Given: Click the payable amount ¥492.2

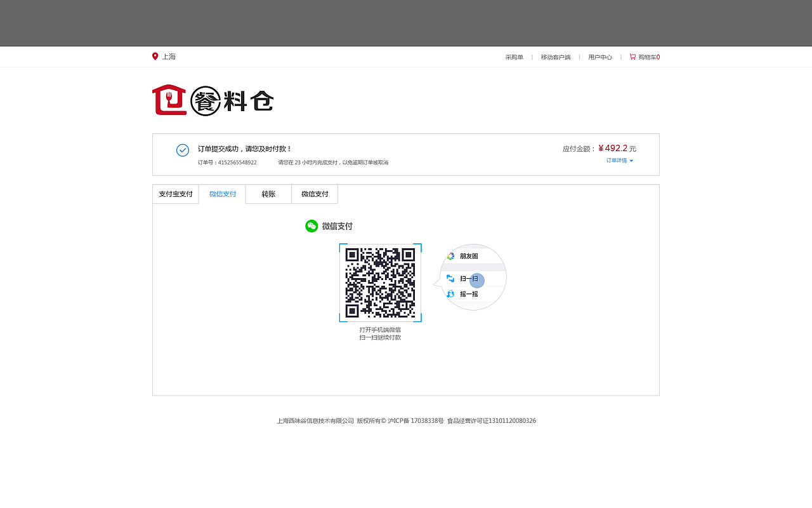Looking at the screenshot, I should (613, 148).
